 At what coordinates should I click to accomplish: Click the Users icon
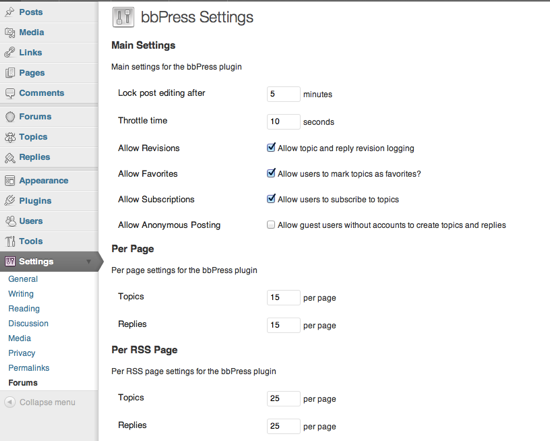[10, 221]
